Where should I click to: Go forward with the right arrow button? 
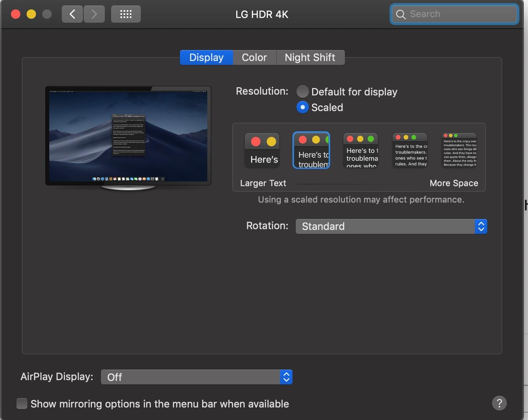[x=94, y=14]
